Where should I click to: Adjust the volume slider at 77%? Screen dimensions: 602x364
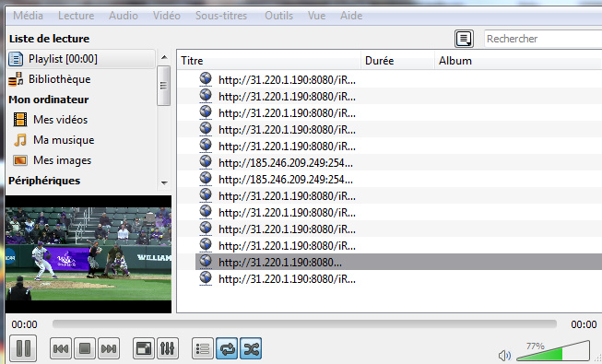click(553, 351)
